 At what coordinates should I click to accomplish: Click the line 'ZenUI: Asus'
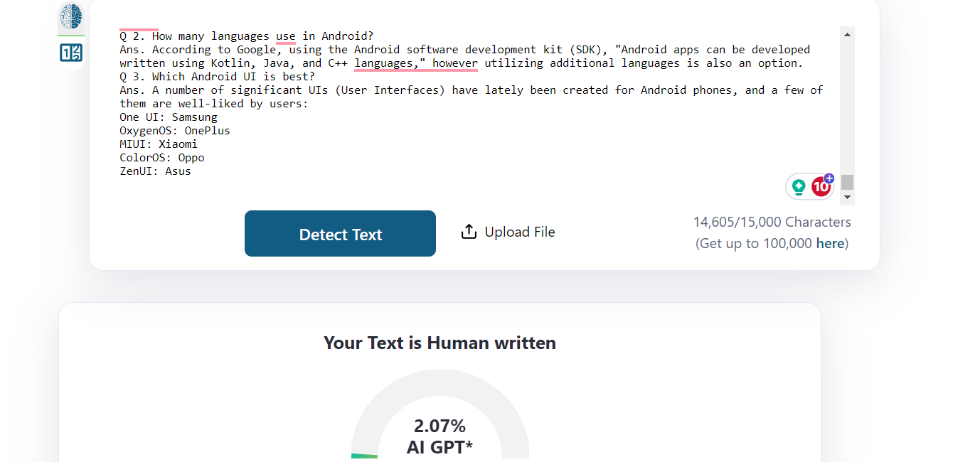[155, 171]
